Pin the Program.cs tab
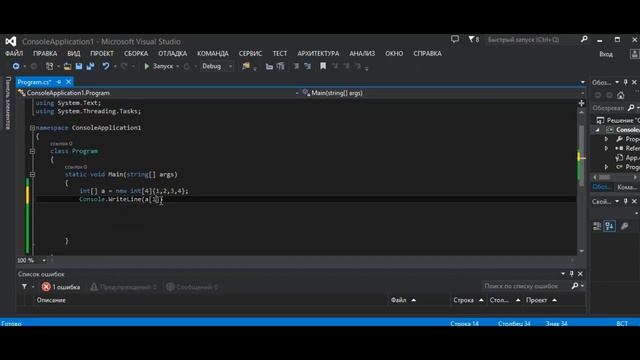Viewport: 640px width, 360px height. tap(59, 82)
